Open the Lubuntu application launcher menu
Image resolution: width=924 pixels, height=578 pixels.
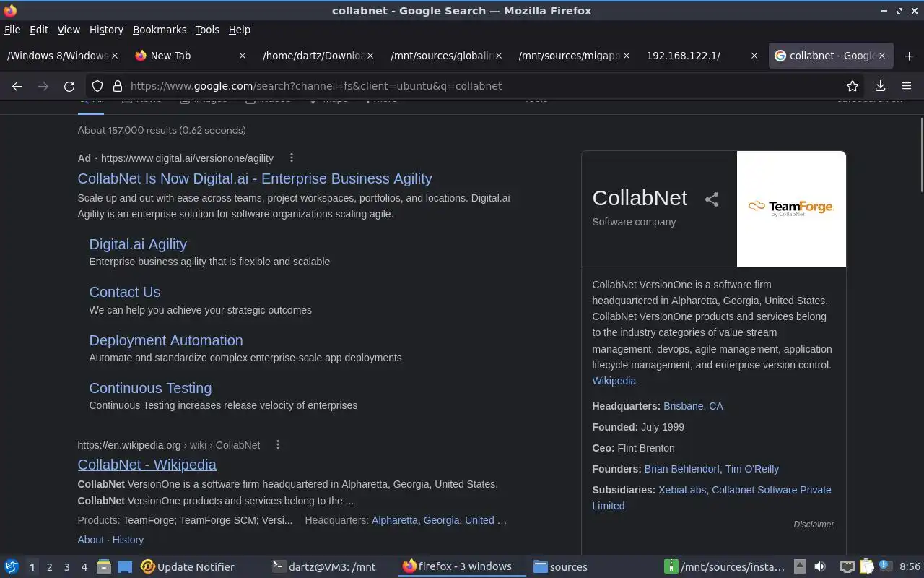click(12, 567)
